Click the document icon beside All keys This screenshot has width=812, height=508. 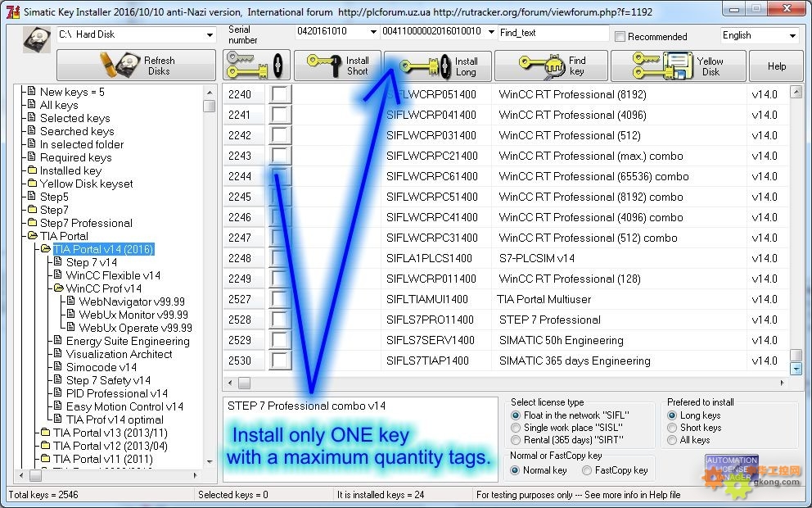tap(32, 105)
